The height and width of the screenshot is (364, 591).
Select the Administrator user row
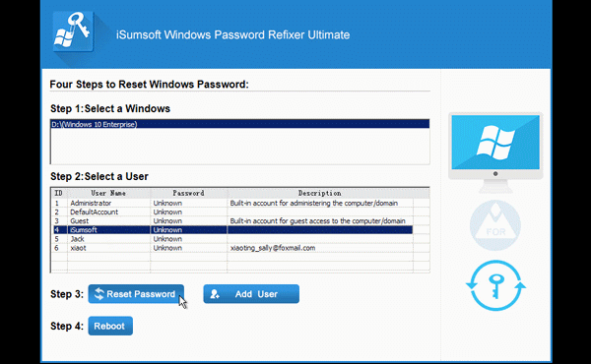[232, 203]
